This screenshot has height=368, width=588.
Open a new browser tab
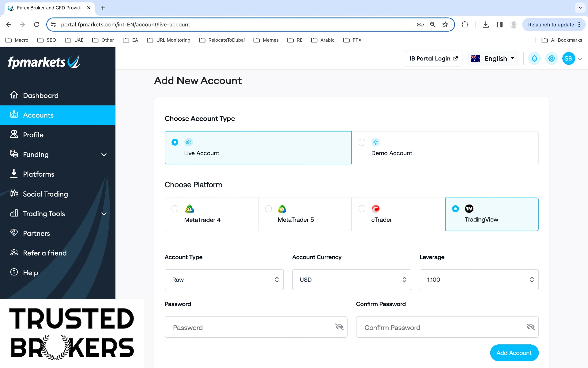(103, 8)
